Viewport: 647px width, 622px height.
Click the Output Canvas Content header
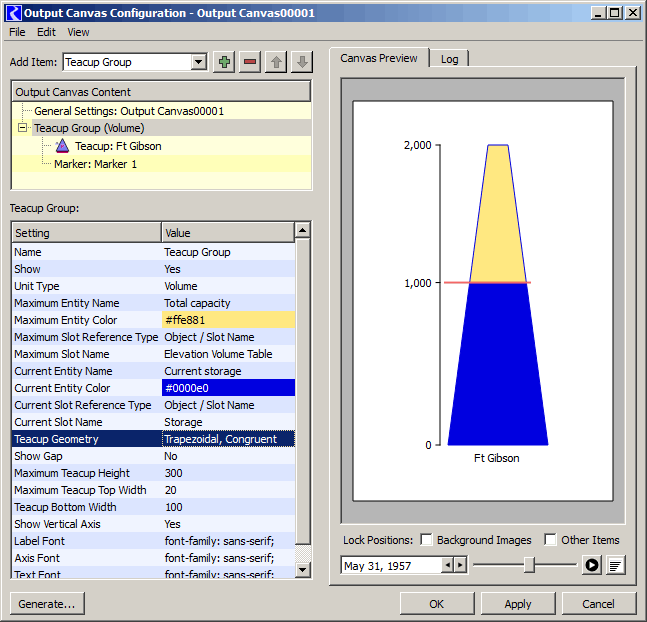pyautogui.click(x=161, y=92)
